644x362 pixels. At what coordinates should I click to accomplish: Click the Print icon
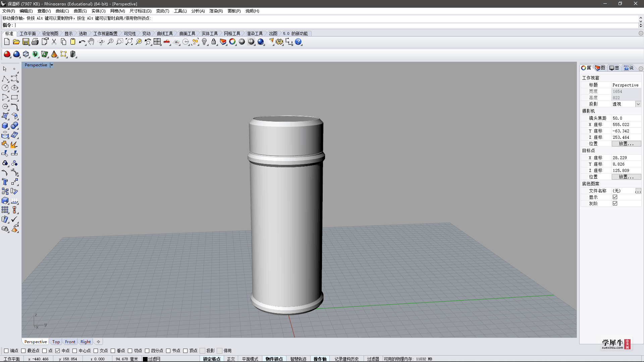click(35, 42)
